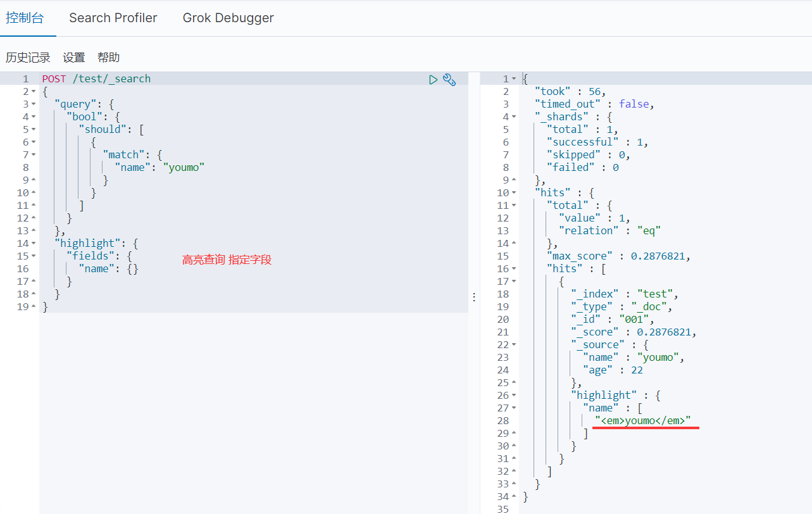This screenshot has width=812, height=514.
Task: Collapse the "_source" block in the response
Action: [x=514, y=345]
